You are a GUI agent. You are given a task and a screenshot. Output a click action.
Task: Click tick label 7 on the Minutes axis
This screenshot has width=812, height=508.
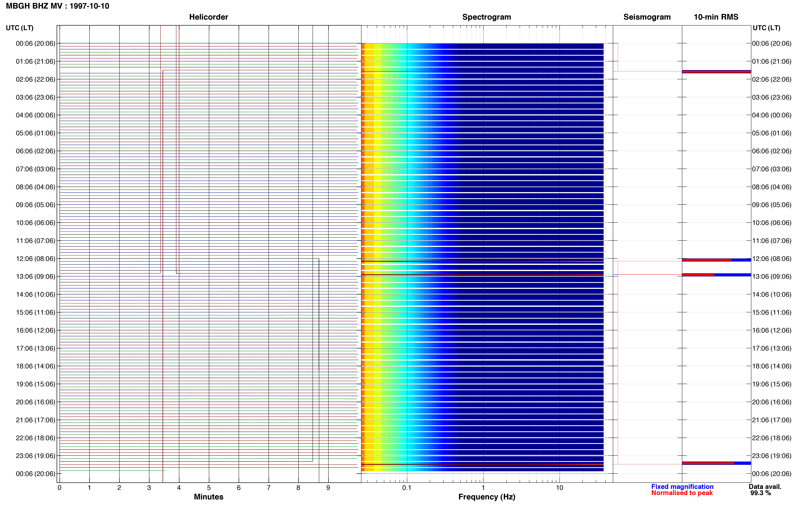pyautogui.click(x=269, y=488)
